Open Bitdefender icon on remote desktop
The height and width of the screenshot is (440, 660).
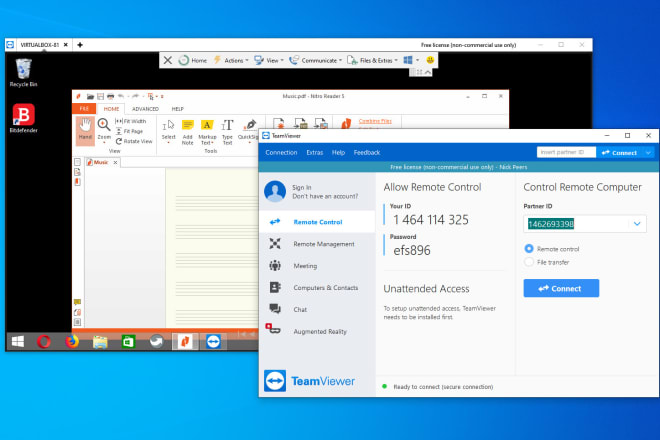24,118
